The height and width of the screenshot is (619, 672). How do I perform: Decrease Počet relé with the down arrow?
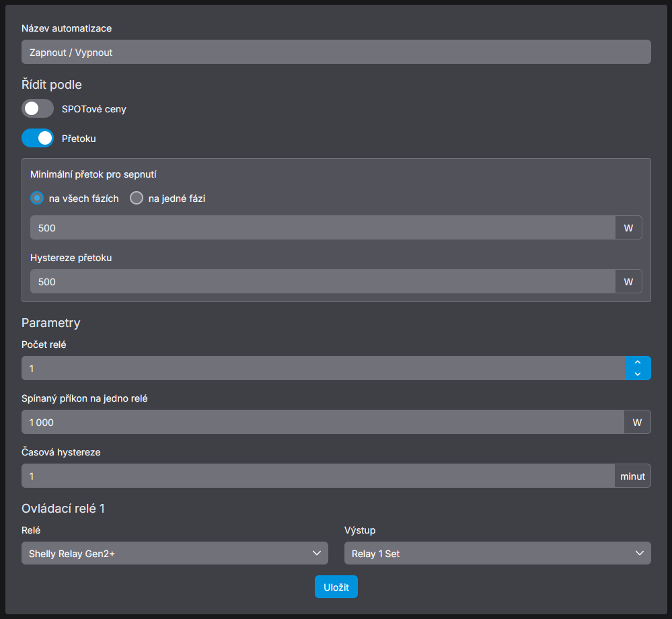coord(638,374)
